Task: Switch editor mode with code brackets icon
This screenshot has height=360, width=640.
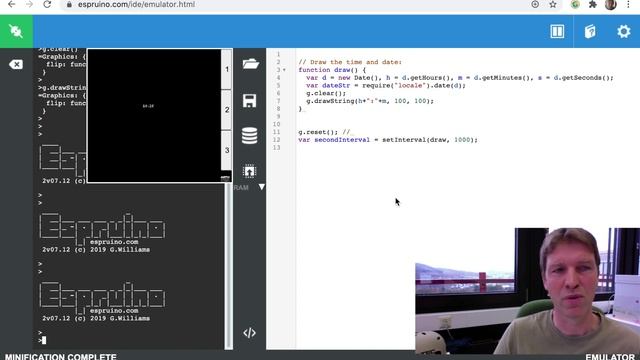Action: tap(249, 333)
